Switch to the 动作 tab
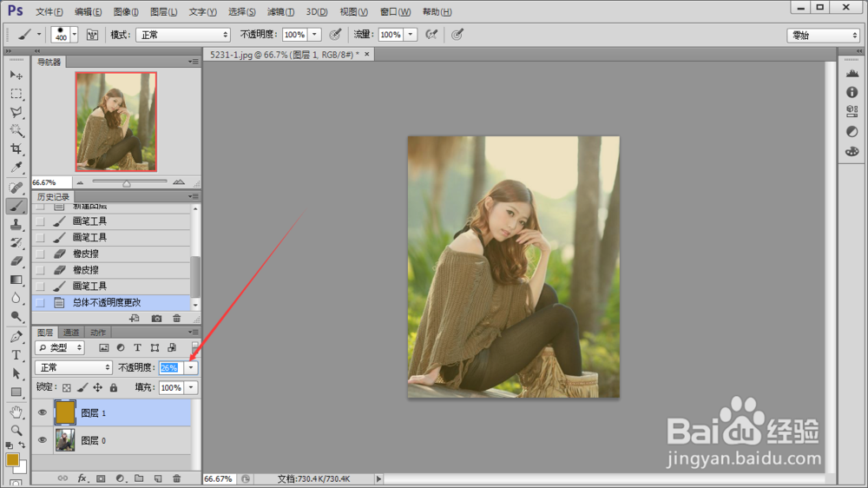The height and width of the screenshot is (488, 868). click(x=97, y=333)
